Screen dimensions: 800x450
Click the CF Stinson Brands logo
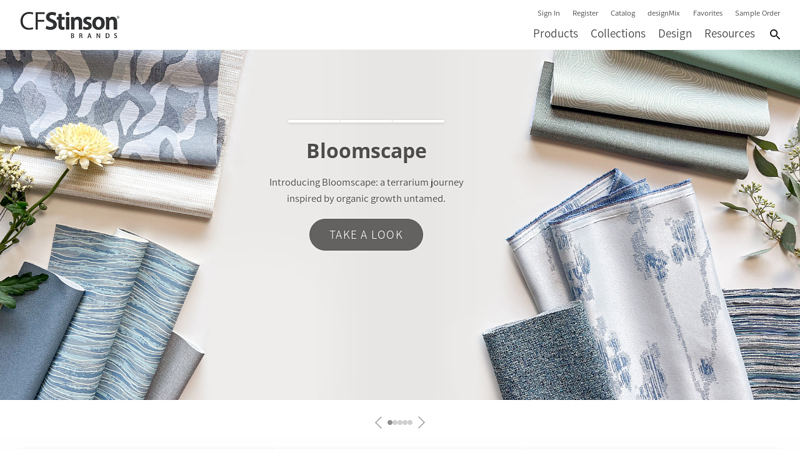click(69, 25)
